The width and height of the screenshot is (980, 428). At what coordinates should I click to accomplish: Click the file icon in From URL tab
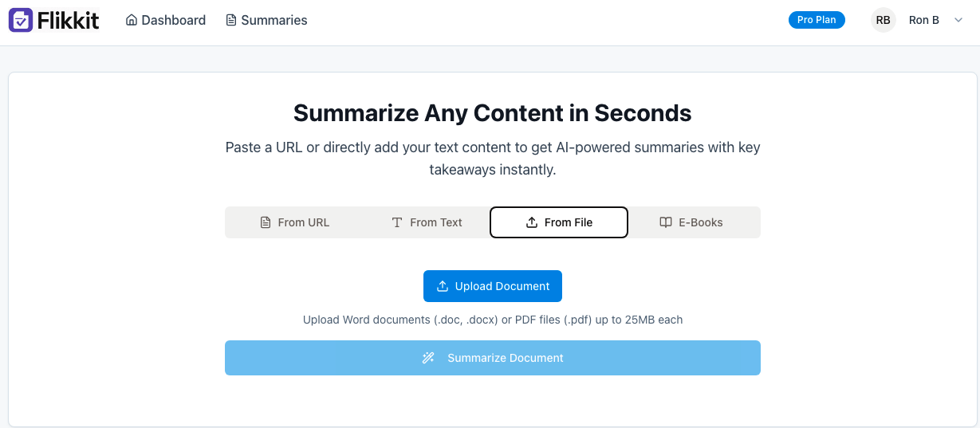pos(266,222)
